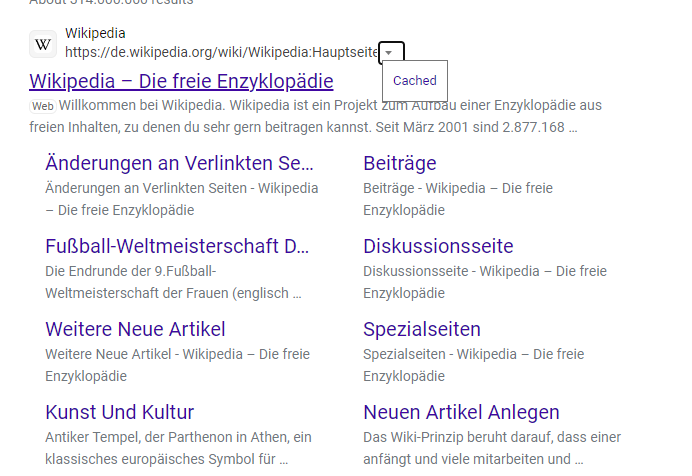Click the de.wikipedia.org URL text
This screenshot has width=692, height=476.
click(x=221, y=52)
